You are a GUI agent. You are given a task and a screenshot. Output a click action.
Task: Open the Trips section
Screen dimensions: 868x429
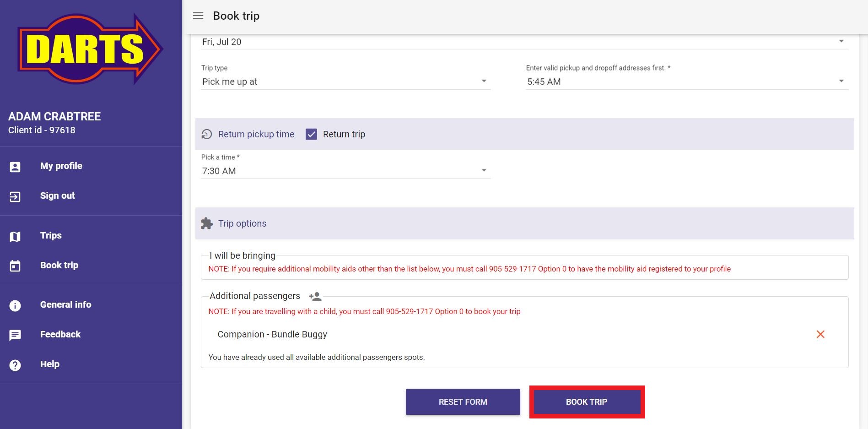tap(51, 235)
